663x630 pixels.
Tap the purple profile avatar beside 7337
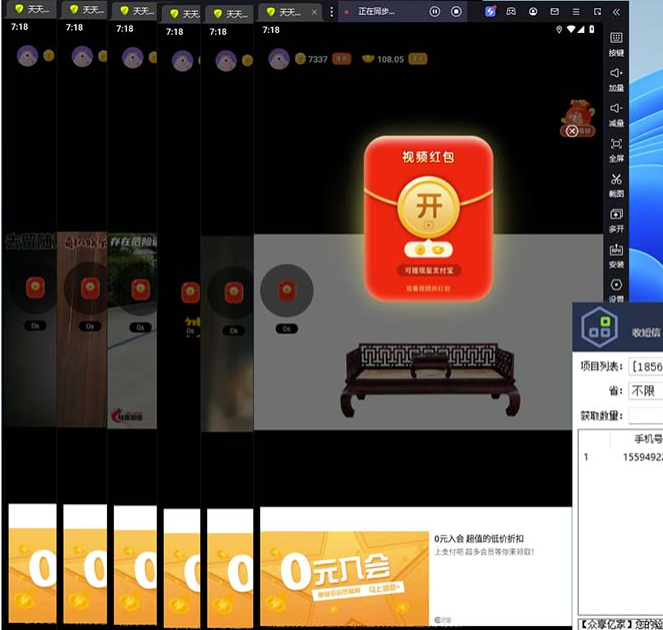[x=279, y=59]
